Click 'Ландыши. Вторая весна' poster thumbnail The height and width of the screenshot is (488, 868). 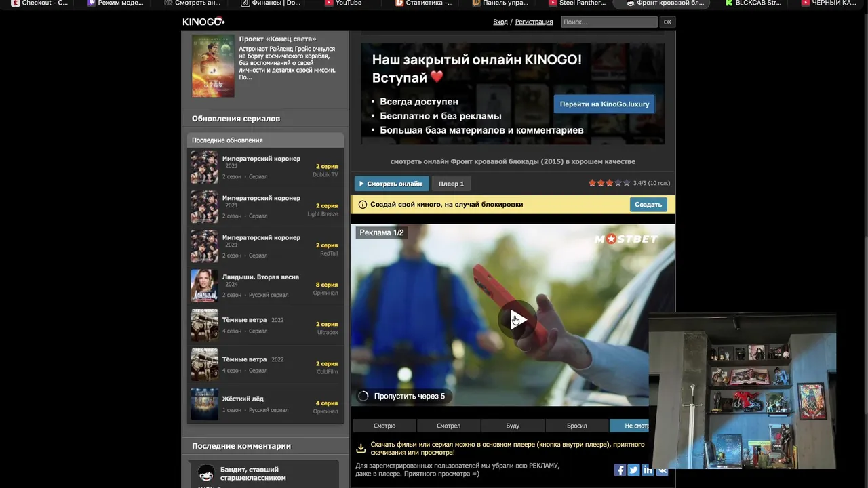click(x=204, y=285)
